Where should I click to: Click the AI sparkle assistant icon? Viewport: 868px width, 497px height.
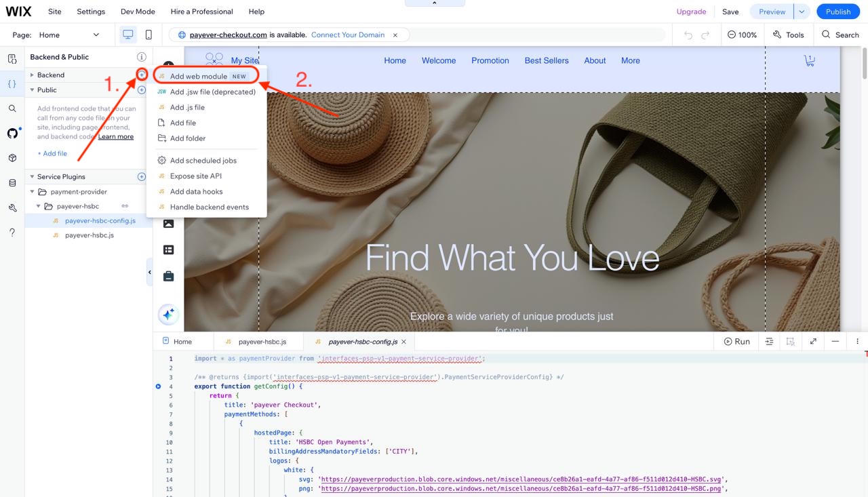pos(168,315)
